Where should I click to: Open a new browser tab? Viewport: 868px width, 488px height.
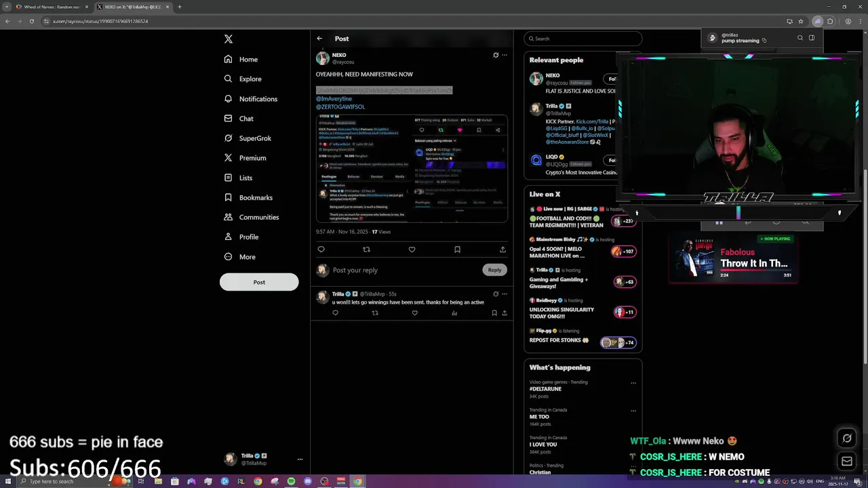tap(179, 7)
